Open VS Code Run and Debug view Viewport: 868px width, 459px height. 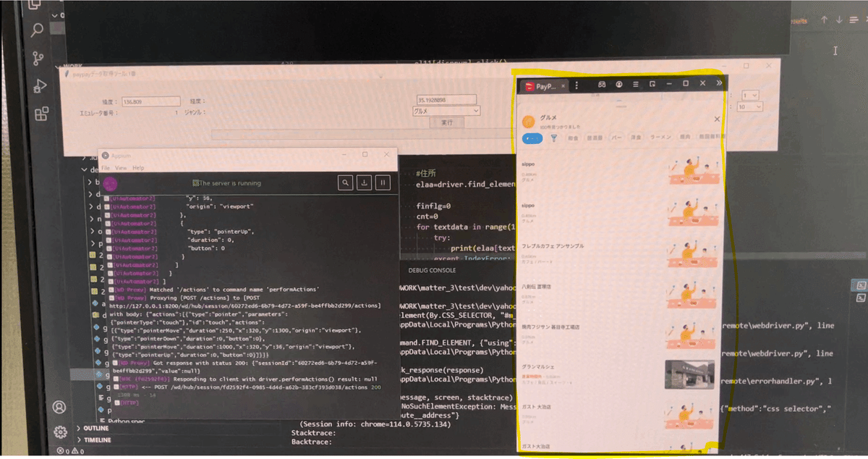pos(40,86)
